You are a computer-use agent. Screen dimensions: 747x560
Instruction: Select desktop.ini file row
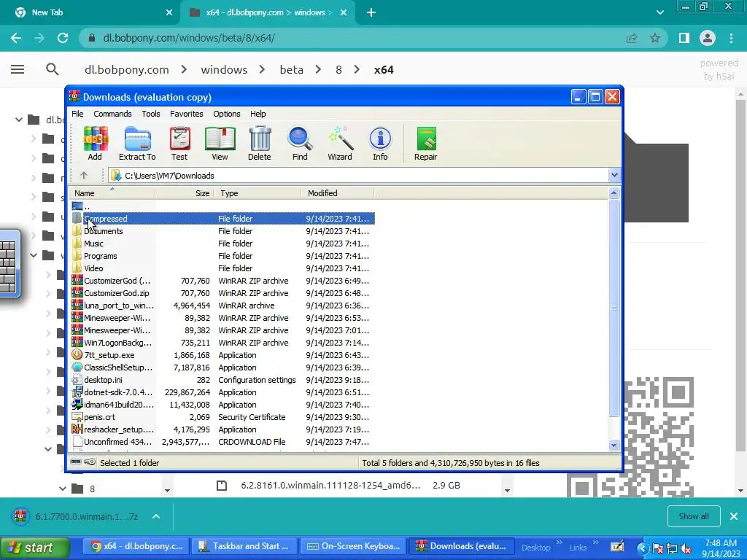tap(222, 379)
